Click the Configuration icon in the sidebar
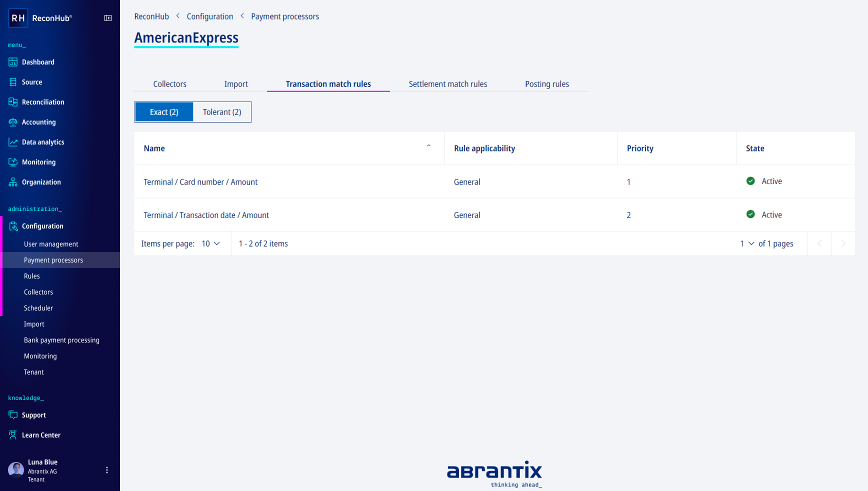 (x=13, y=226)
